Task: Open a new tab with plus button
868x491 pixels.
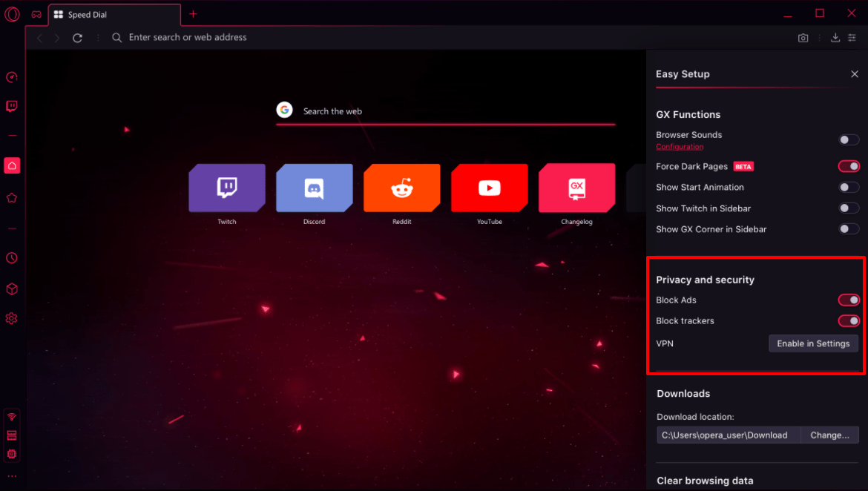Action: [x=193, y=14]
